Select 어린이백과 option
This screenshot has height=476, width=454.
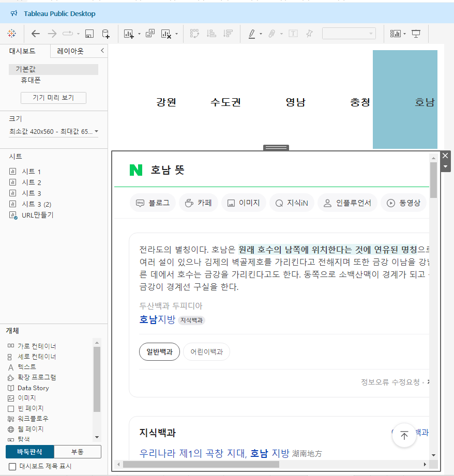pyautogui.click(x=206, y=351)
